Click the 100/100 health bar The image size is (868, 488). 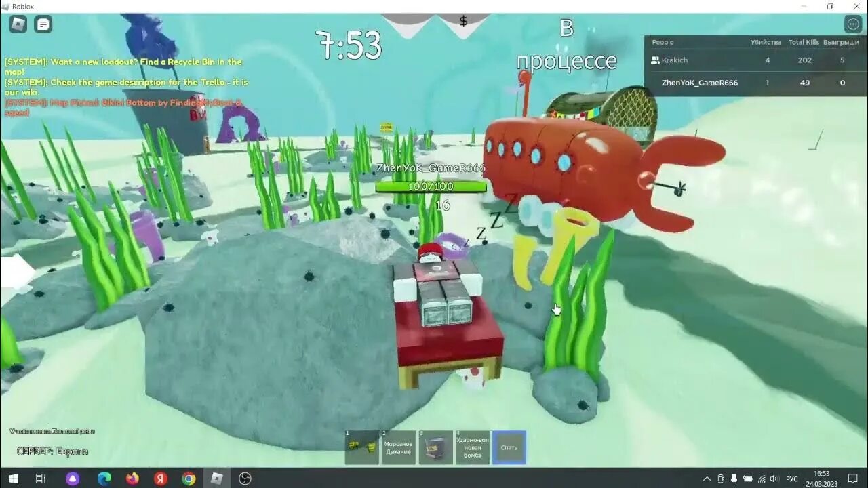[x=431, y=186]
